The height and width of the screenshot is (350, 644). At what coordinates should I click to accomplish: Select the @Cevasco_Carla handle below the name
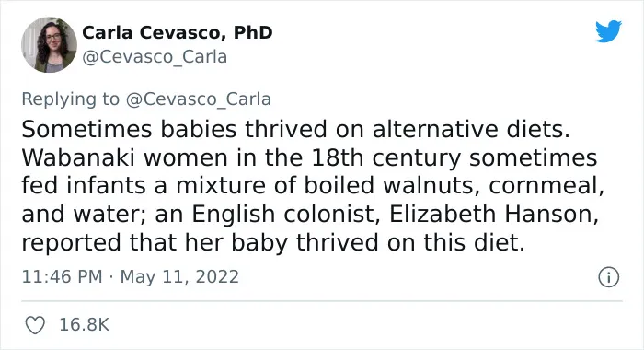(155, 57)
